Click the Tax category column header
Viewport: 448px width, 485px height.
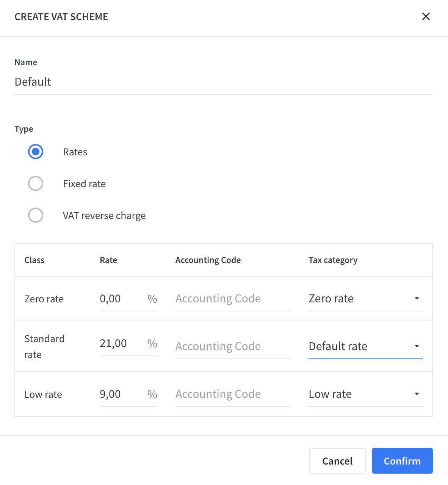point(333,260)
